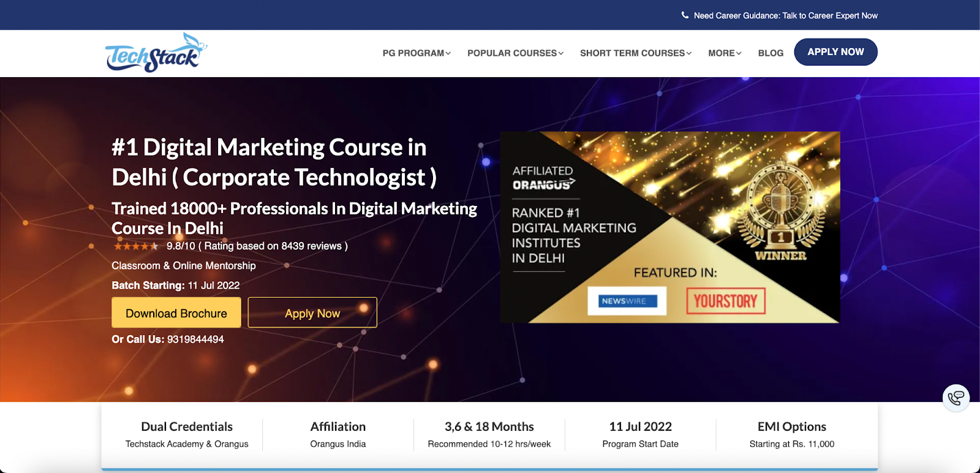Click the Orangus logo in banner
980x473 pixels.
point(544,184)
